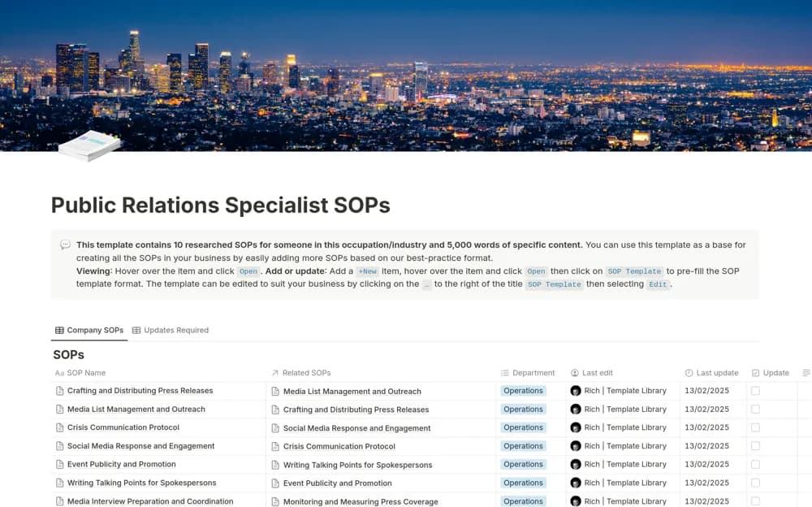
Task: Tick Update checkbox for Event Publicity and Promotion
Action: [755, 465]
